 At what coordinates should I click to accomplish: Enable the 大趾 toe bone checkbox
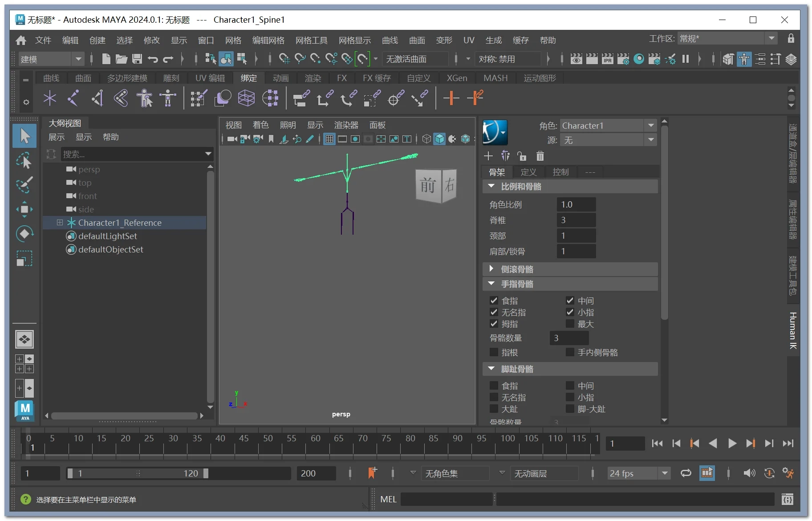click(493, 409)
